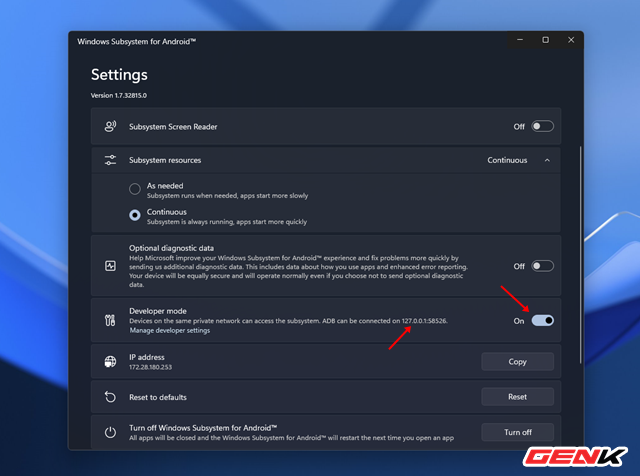Click the Optional diagnostic data heading
Screen dimensions: 640x476
[x=171, y=248]
